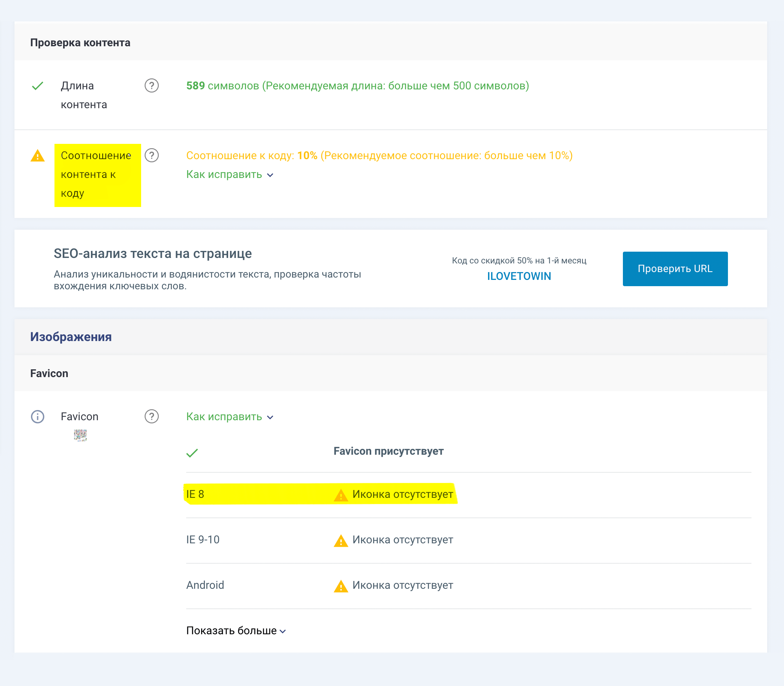784x686 pixels.
Task: Click the Изображения section heading
Action: coord(71,337)
